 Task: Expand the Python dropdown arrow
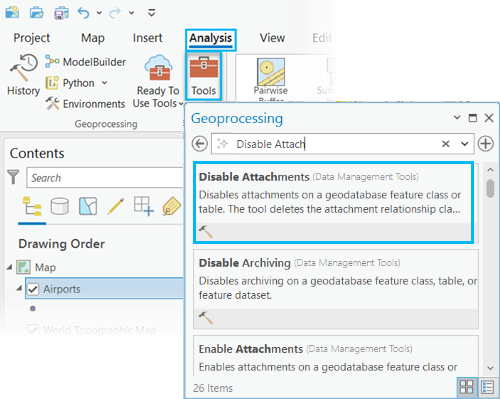[x=104, y=83]
